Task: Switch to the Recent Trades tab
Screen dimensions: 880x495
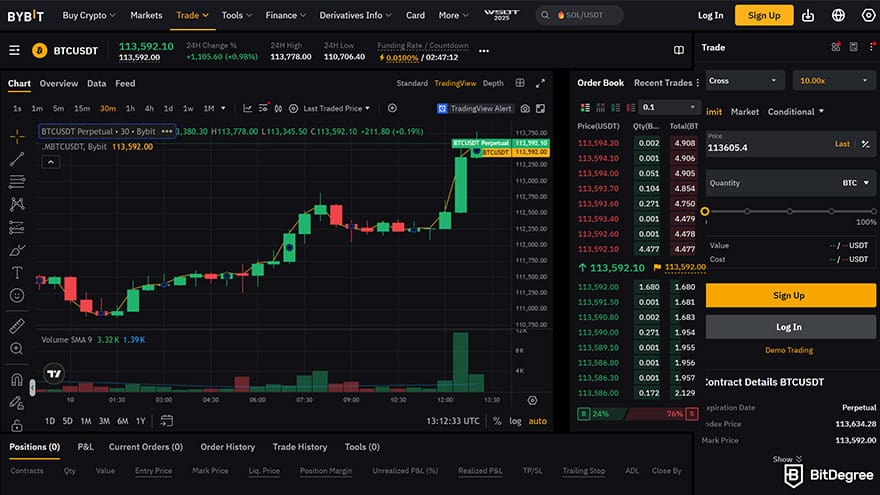Action: [663, 82]
